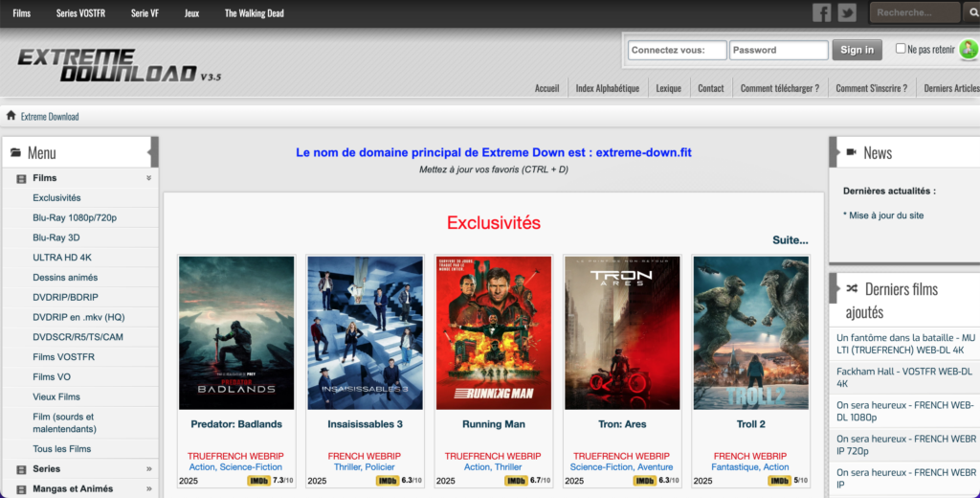The image size is (980, 498).
Task: Open the Running Man poster
Action: pyautogui.click(x=494, y=333)
